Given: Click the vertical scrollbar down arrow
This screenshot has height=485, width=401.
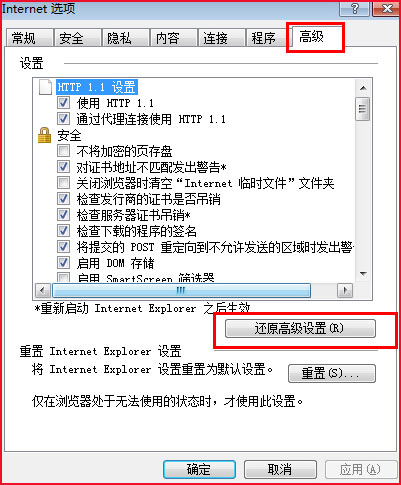Looking at the screenshot, I should point(363,274).
